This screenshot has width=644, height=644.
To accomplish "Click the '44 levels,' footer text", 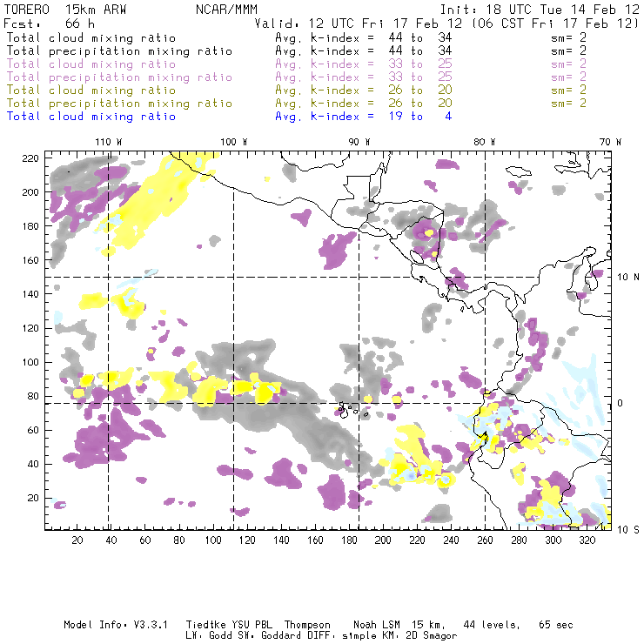I will coord(492,625).
